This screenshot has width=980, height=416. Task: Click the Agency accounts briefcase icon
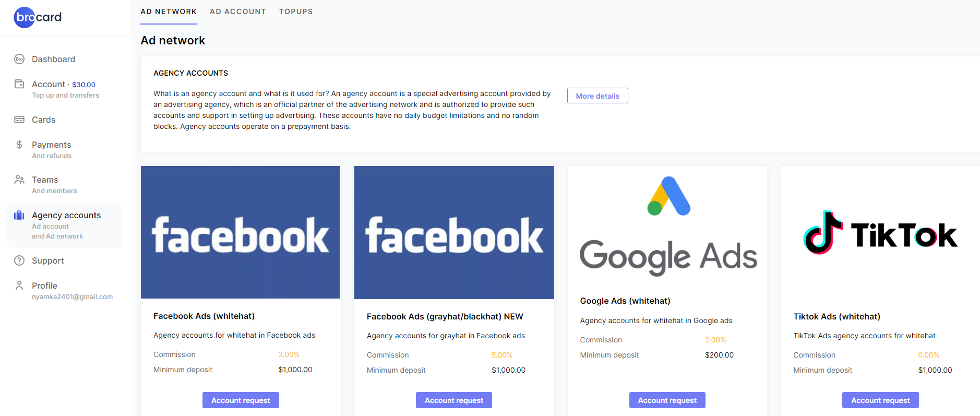pyautogui.click(x=19, y=215)
